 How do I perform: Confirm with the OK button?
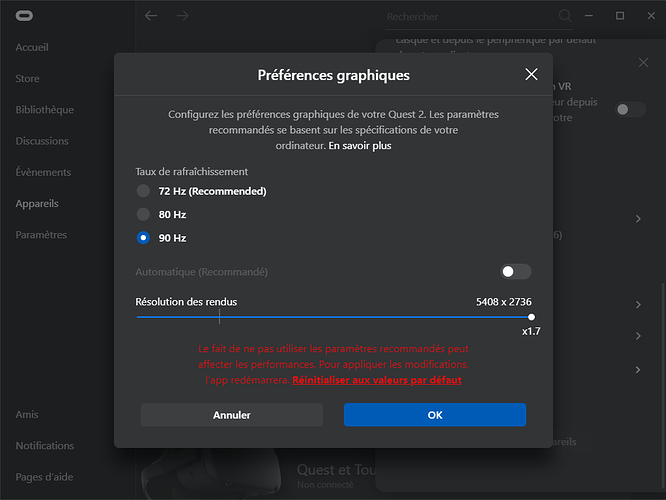tap(434, 415)
